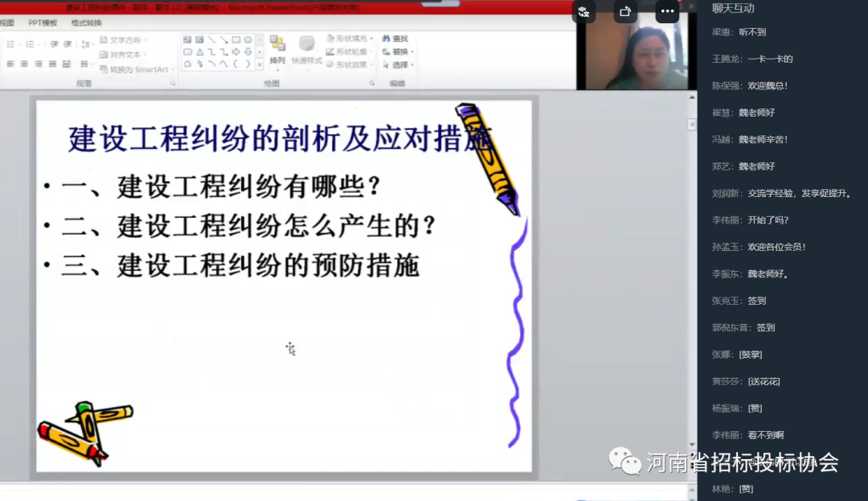868x501 pixels.
Task: Expand the shapes gallery more arrow
Action: (260, 64)
